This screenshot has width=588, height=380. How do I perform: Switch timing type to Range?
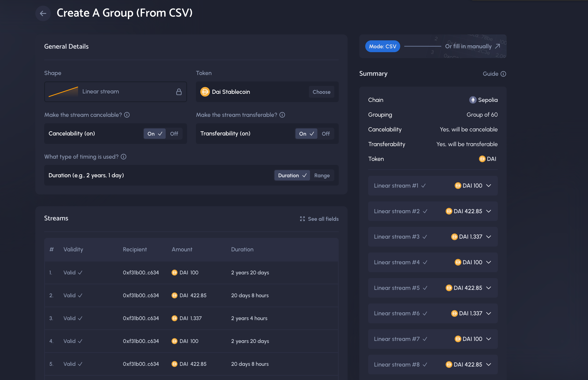(x=321, y=175)
